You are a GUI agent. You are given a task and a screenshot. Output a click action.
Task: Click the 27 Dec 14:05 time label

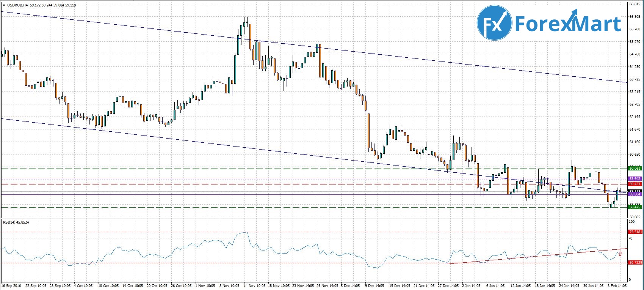click(448, 285)
